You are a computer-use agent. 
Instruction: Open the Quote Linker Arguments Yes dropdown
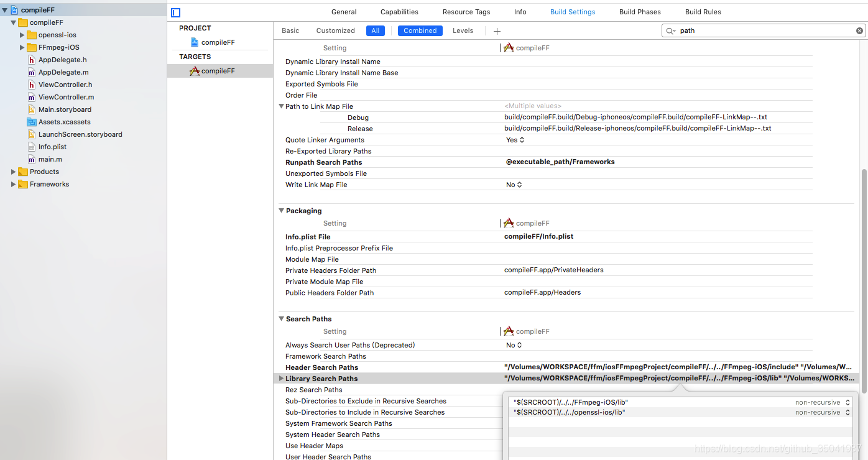pyautogui.click(x=515, y=140)
